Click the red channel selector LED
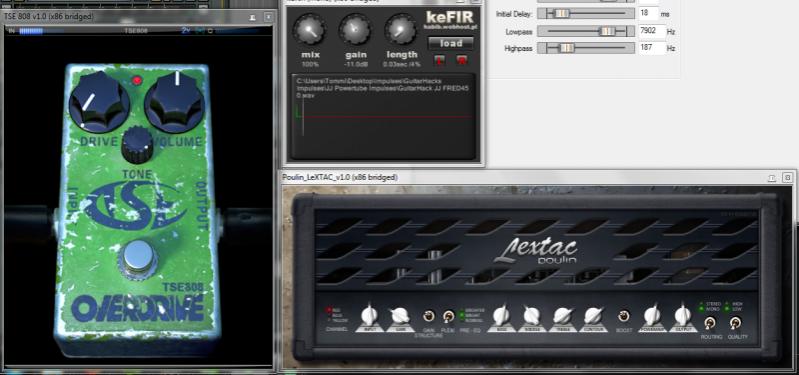Image resolution: width=799 pixels, height=375 pixels. pyautogui.click(x=329, y=309)
